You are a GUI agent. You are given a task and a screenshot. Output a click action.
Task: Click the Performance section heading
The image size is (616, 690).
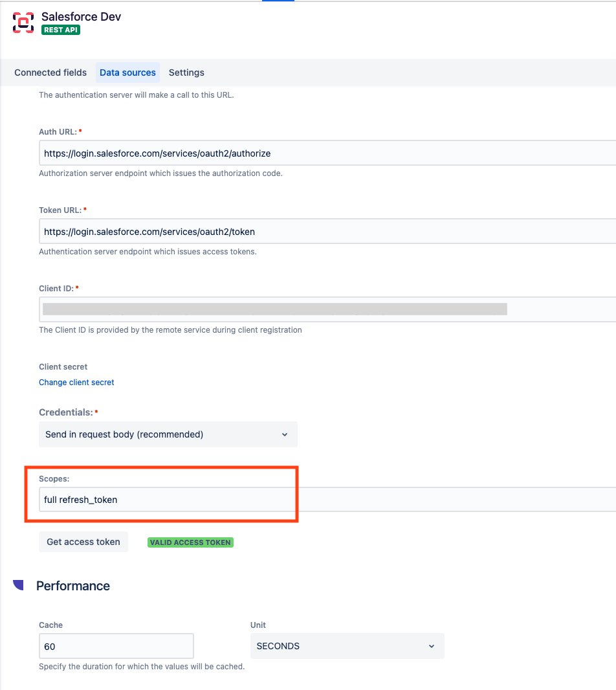73,586
